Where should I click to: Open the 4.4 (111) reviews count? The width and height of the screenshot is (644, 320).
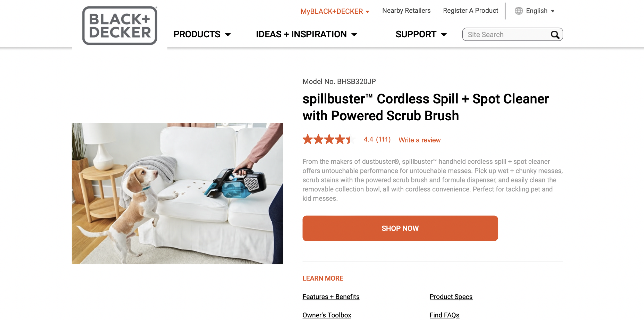[x=377, y=139]
